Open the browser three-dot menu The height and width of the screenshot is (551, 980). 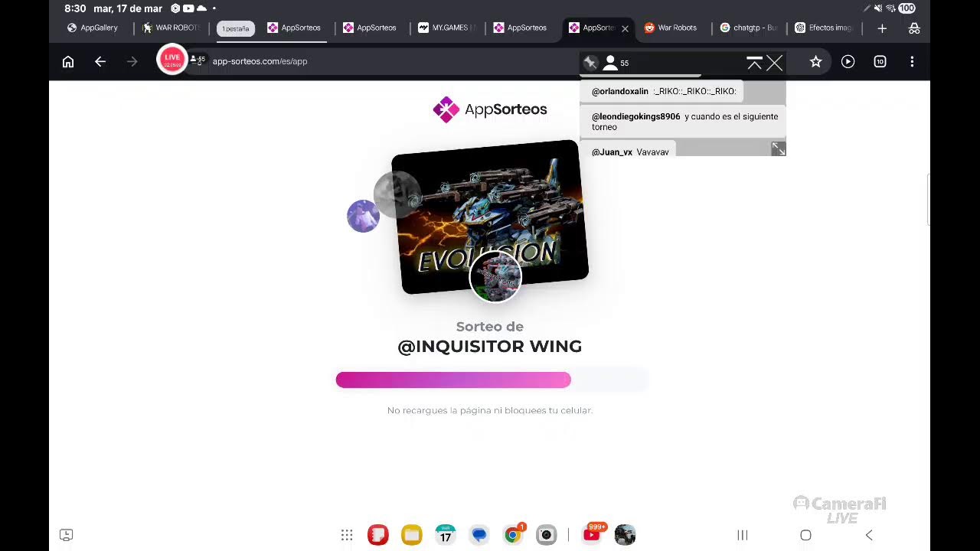[912, 62]
